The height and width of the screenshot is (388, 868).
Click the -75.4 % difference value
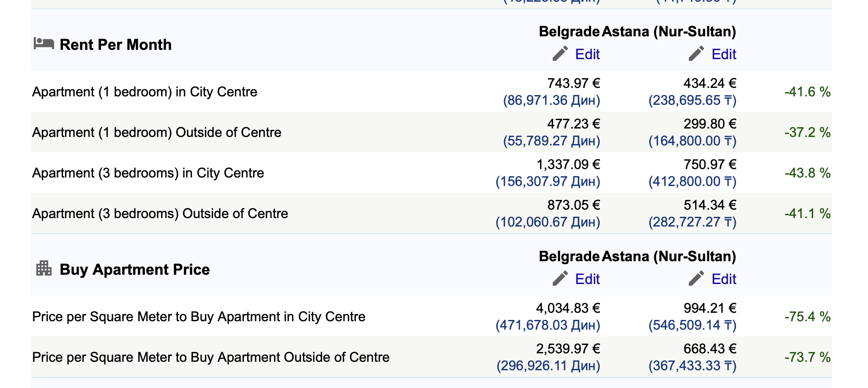(x=808, y=317)
